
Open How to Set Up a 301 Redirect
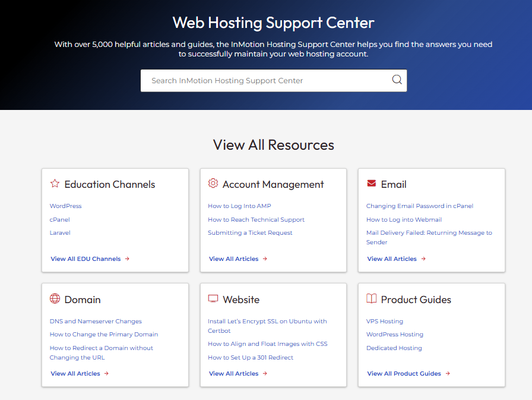[251, 357]
